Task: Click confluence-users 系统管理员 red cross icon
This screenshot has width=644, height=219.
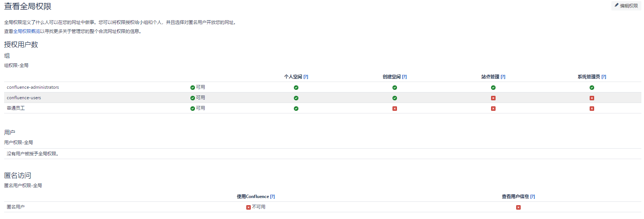Action: click(592, 98)
